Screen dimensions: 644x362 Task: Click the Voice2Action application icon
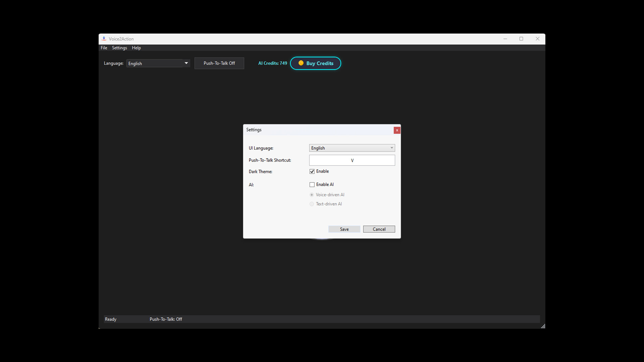click(104, 39)
